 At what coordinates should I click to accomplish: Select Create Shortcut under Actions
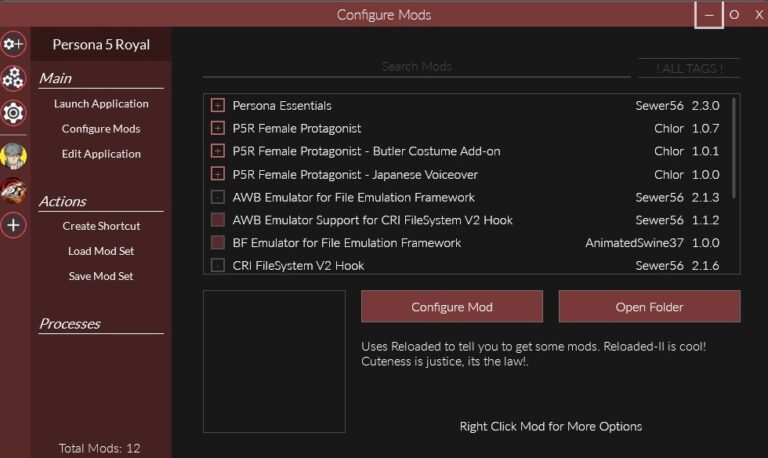[101, 226]
